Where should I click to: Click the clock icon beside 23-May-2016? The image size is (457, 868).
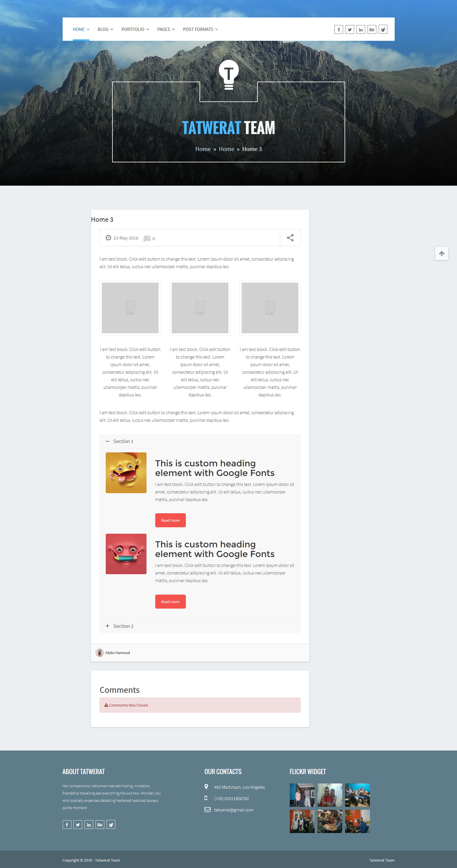point(108,238)
